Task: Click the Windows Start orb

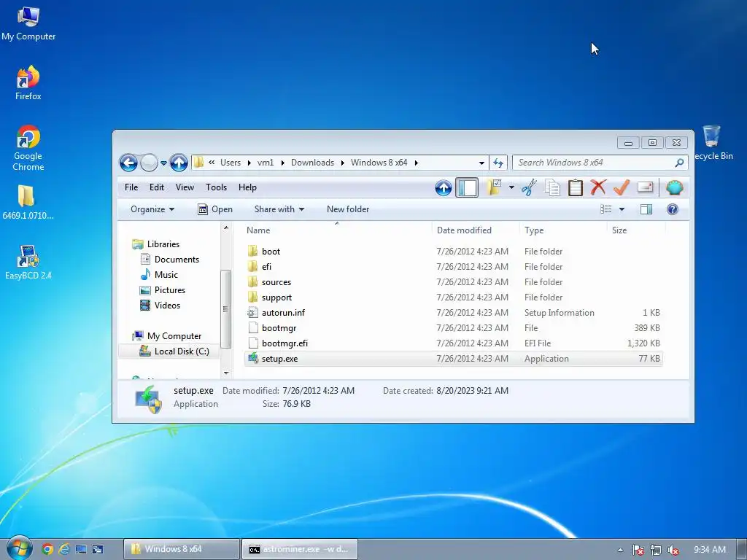Action: click(19, 548)
